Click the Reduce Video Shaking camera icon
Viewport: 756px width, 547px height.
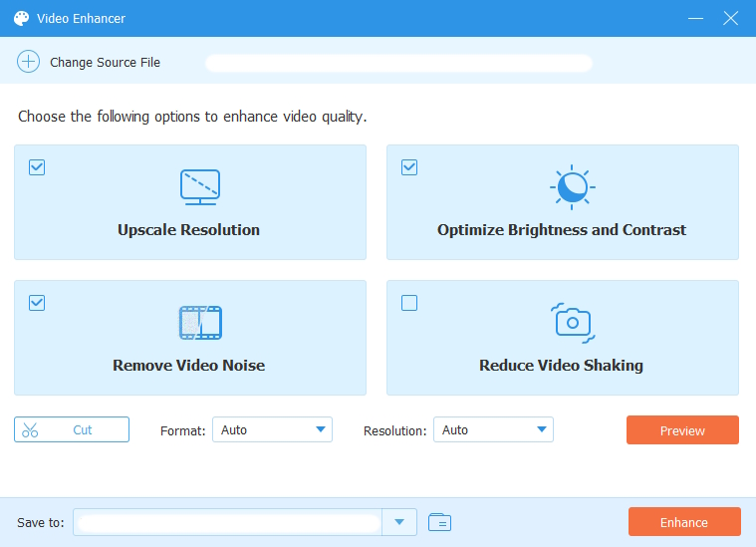573,323
